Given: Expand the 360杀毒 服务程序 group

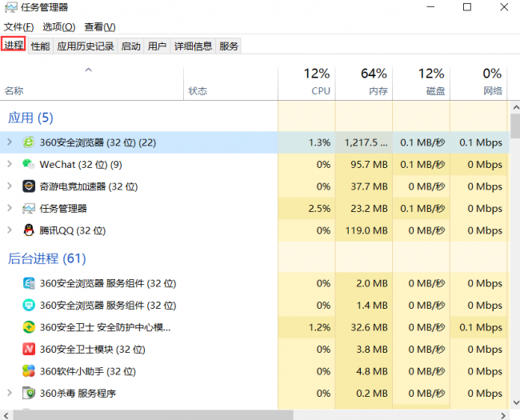Looking at the screenshot, I should pos(10,393).
